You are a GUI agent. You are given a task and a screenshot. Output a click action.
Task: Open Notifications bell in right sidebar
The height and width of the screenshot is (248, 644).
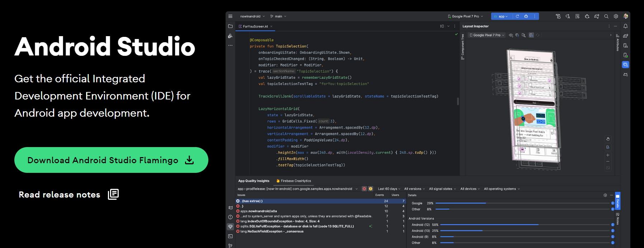[x=625, y=26]
